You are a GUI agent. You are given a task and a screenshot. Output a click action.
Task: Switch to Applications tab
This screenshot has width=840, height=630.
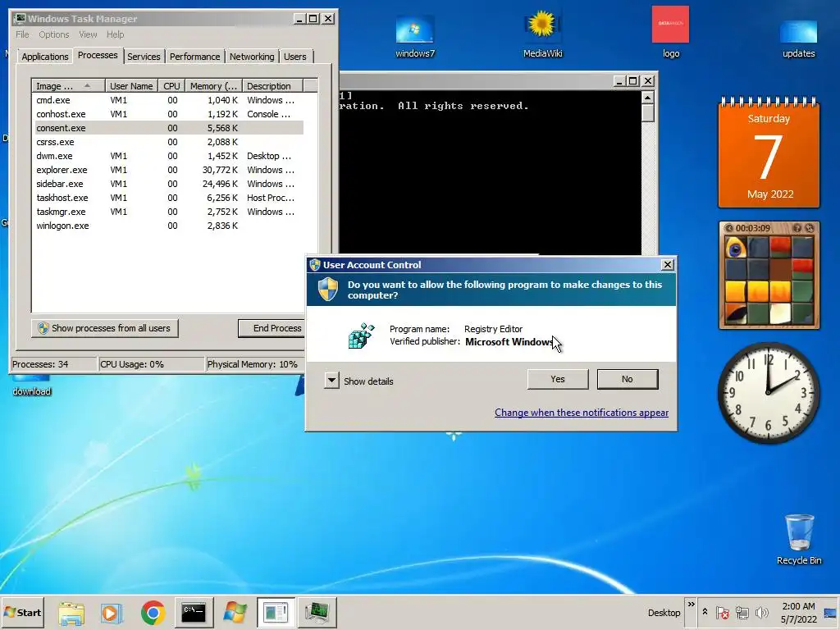pyautogui.click(x=44, y=57)
